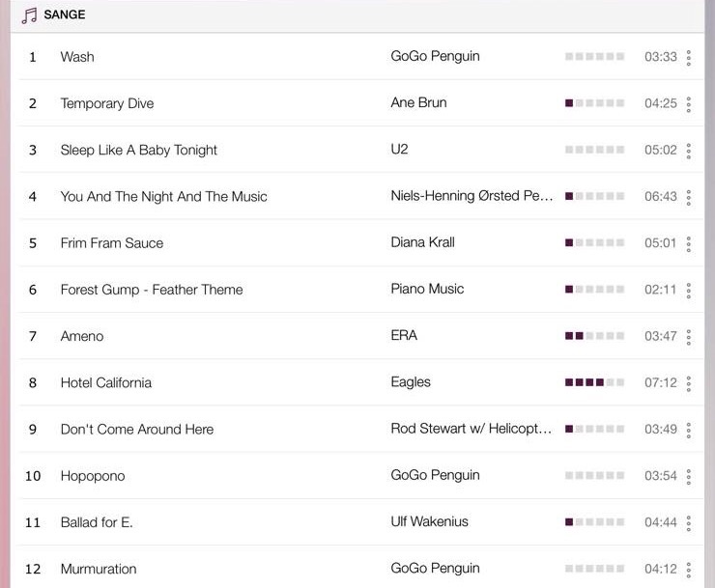Open more options for Ameno track
Screen dimensions: 715x588
pos(689,337)
